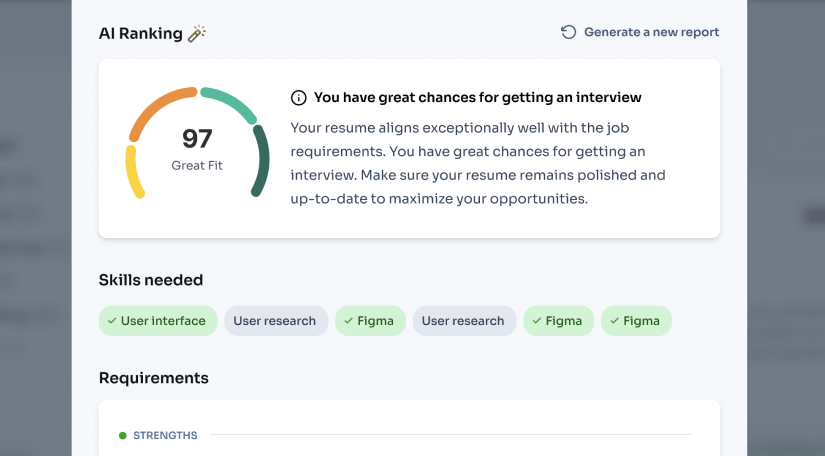Click the info icon beside interview chances headline
825x456 pixels.
click(x=298, y=98)
